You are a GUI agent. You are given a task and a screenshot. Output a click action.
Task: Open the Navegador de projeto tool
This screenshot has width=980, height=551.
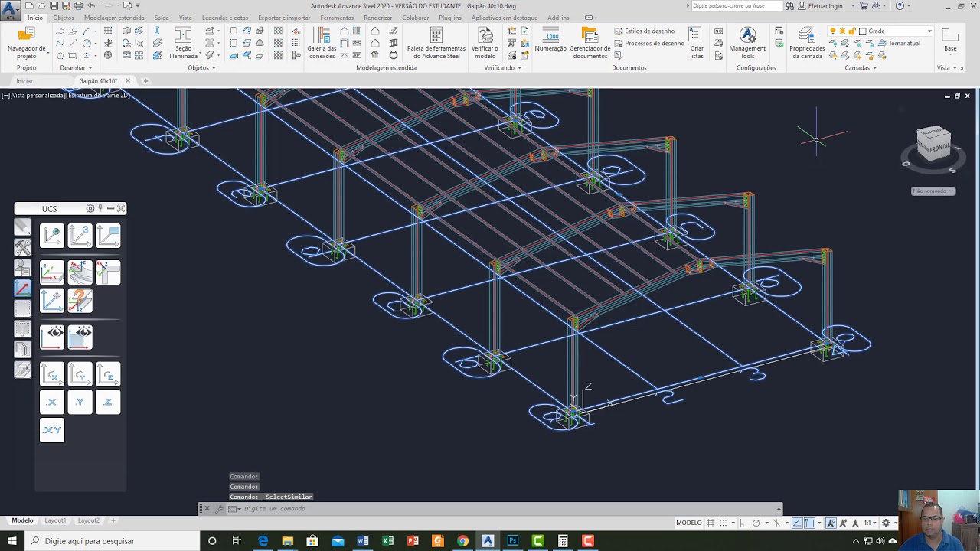[26, 43]
